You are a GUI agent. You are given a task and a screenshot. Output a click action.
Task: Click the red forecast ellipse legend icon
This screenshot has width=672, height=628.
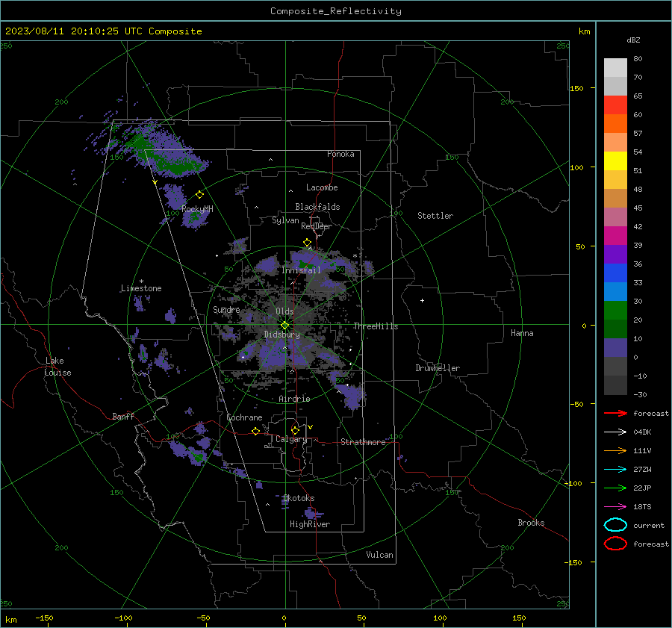pos(615,544)
